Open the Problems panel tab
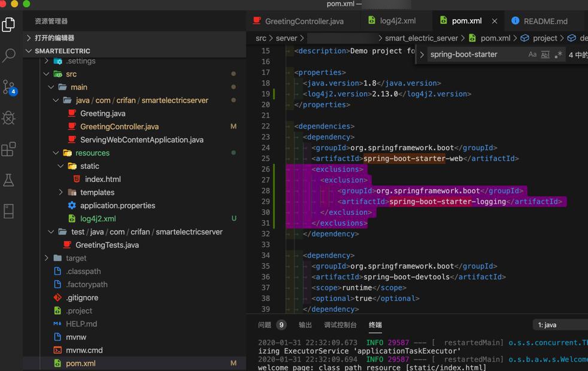Viewport: 588px width, 371px height. 265,325
